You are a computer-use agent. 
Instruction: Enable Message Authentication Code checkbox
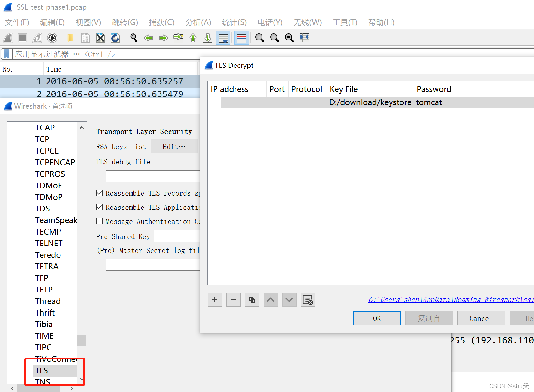[99, 221]
